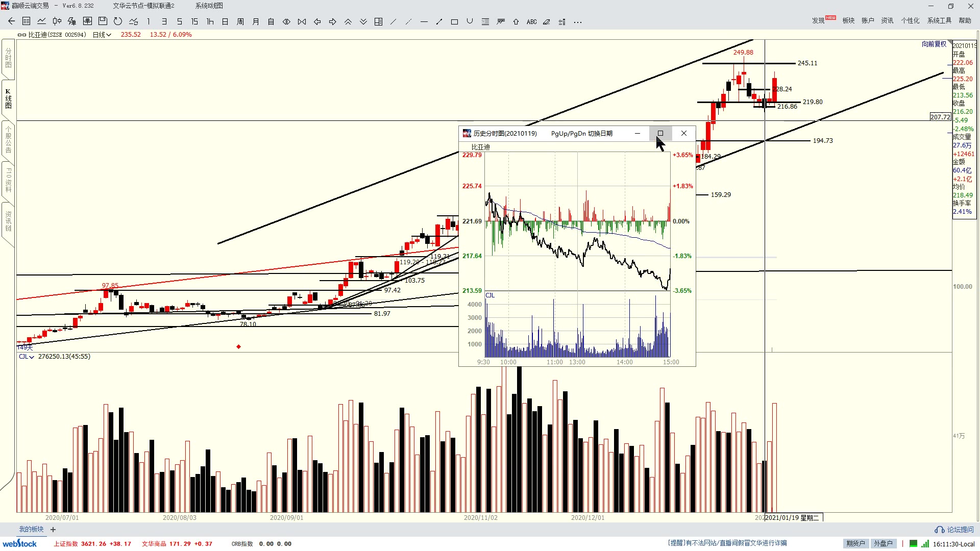Select monthly (月) period button

[256, 21]
